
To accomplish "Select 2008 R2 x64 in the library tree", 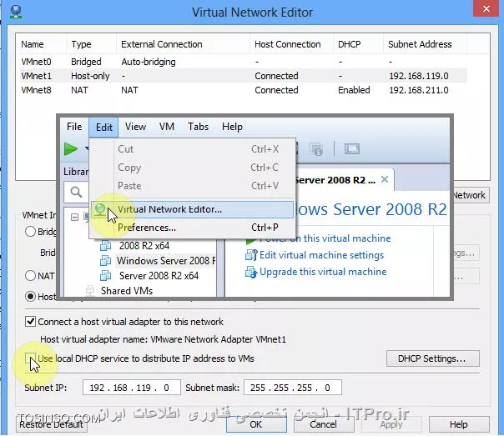I will 144,246.
